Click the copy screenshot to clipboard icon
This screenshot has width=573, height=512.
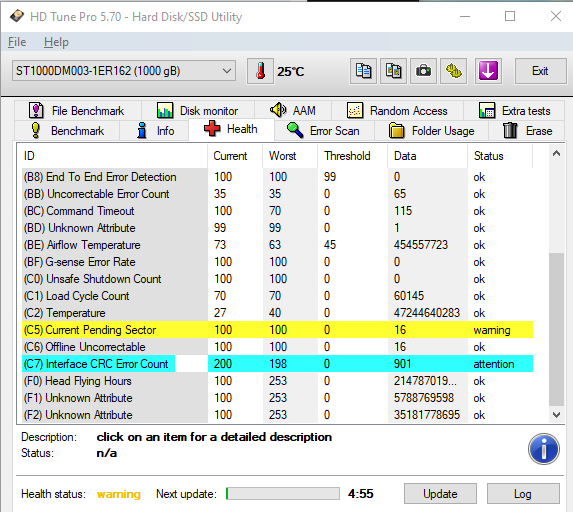[393, 71]
